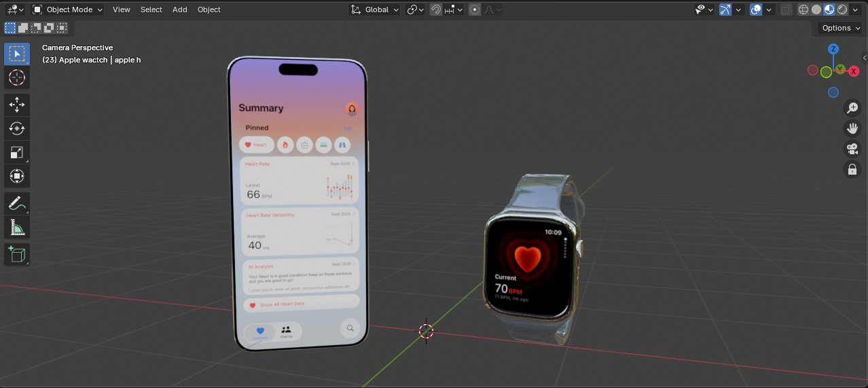868x388 pixels.
Task: Select the Rotate tool
Action: pos(17,128)
